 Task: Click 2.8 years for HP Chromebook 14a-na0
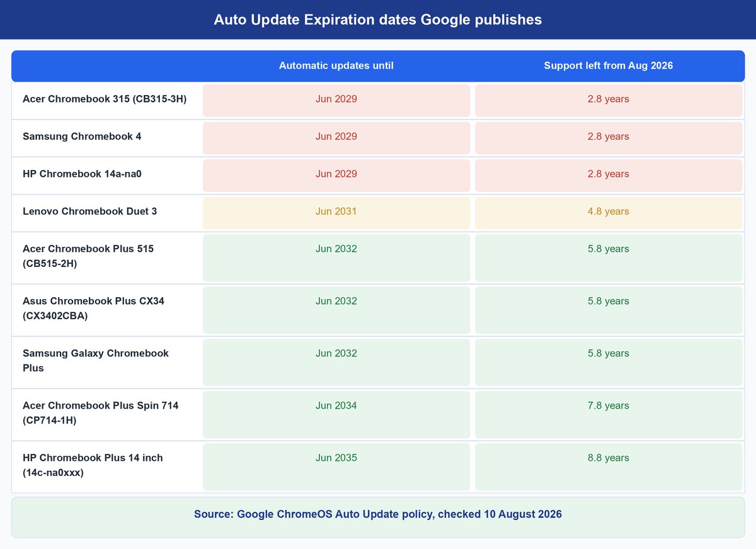click(609, 175)
